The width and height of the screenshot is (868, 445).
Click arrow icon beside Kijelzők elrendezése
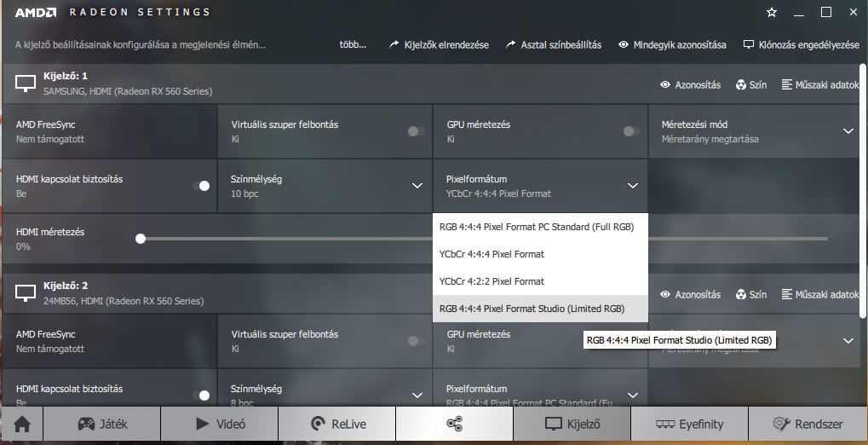tap(394, 44)
